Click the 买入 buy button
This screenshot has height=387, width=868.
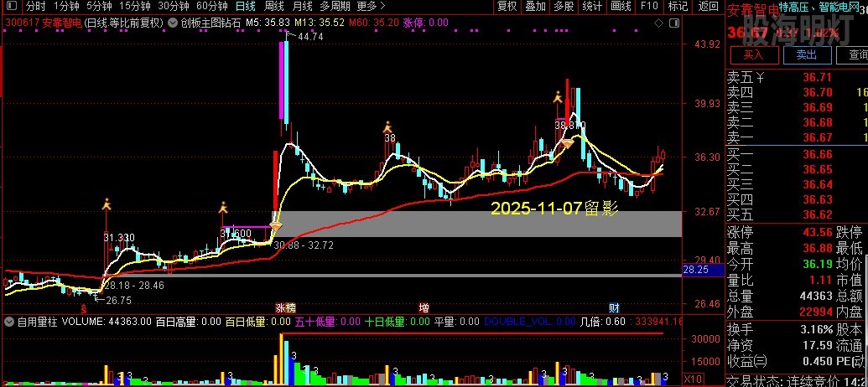point(754,55)
